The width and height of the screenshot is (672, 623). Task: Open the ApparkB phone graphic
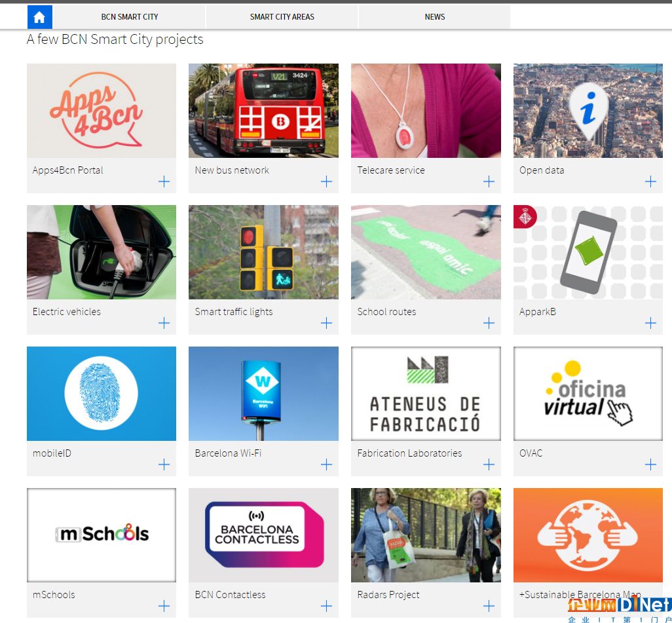pyautogui.click(x=588, y=252)
